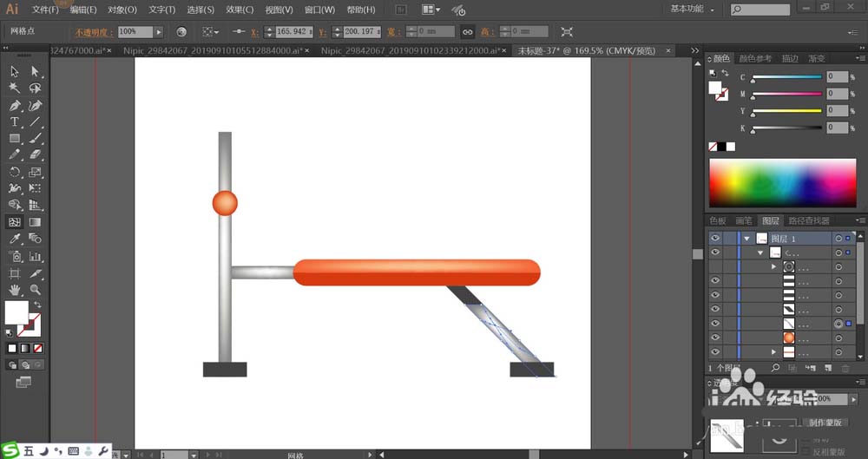Activate the Free Transform tool
Screen dimensions: 868x459
(x=36, y=189)
